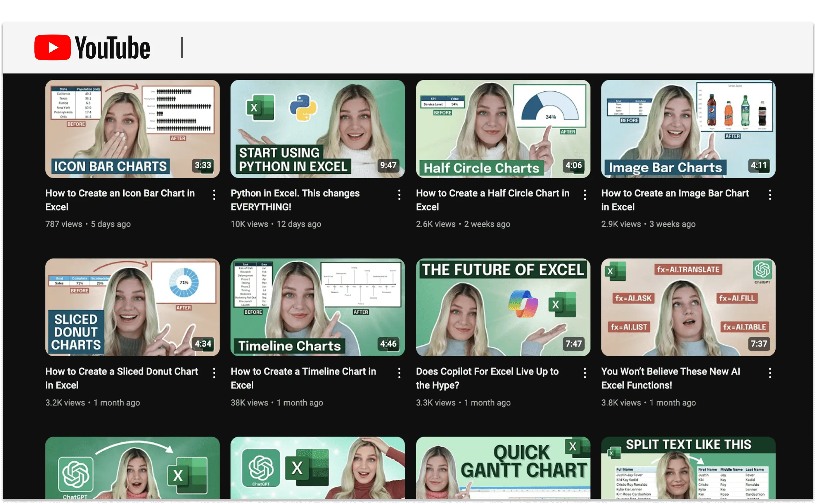Click '3.2K views • 1 month ago' text
Screen dimensions: 816x504
point(93,403)
